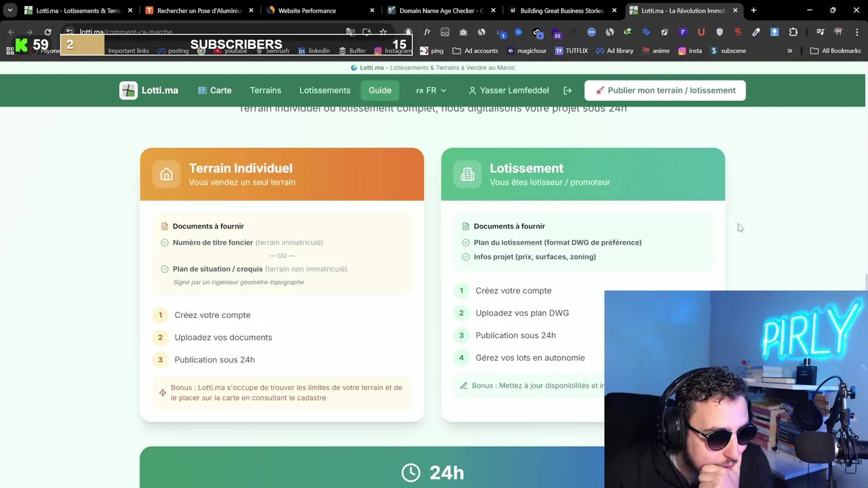
Task: Open the Ad library bookmark
Action: [614, 51]
